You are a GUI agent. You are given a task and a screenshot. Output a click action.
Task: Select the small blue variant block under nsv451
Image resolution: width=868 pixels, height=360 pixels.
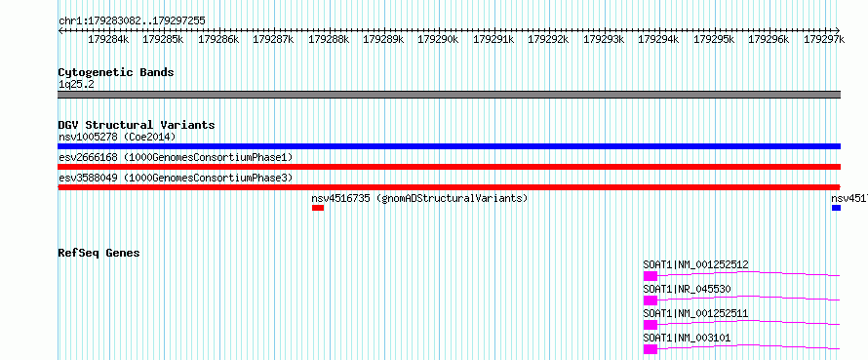pyautogui.click(x=837, y=208)
